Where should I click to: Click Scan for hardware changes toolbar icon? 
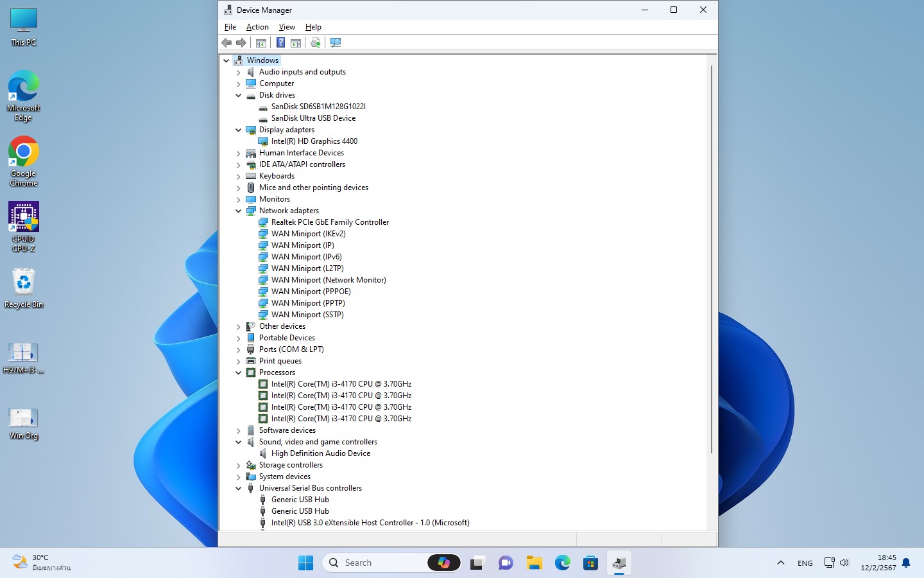pyautogui.click(x=335, y=42)
